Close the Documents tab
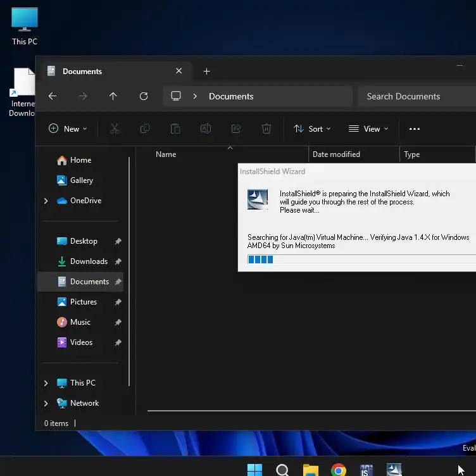This screenshot has width=476, height=476. pos(178,71)
